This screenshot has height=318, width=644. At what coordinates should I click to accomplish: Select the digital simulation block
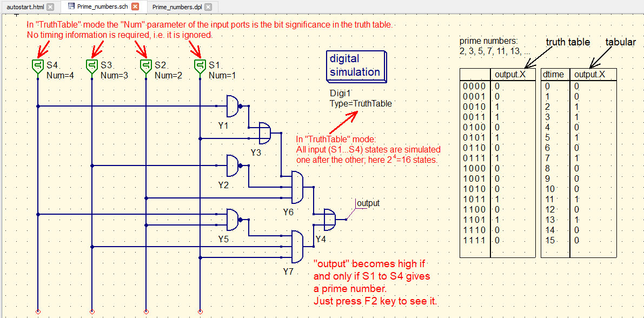pyautogui.click(x=356, y=66)
